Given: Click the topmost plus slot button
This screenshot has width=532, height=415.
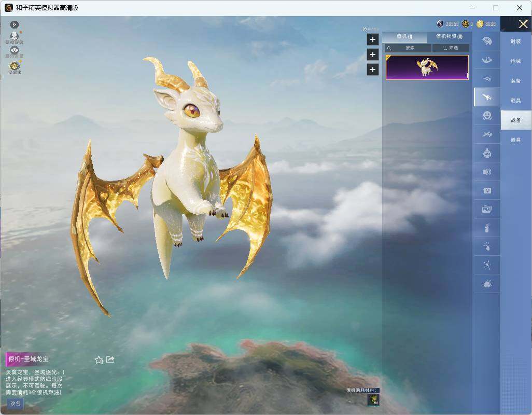Looking at the screenshot, I should pyautogui.click(x=372, y=39).
